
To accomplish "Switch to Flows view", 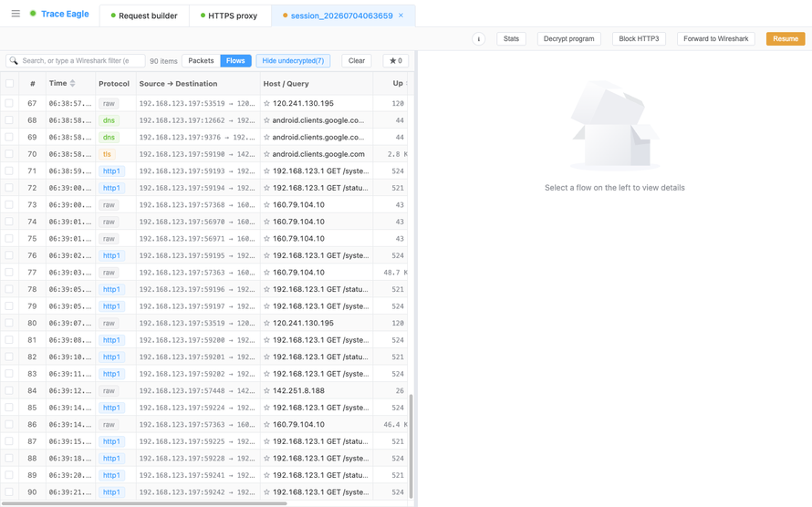I will 235,60.
